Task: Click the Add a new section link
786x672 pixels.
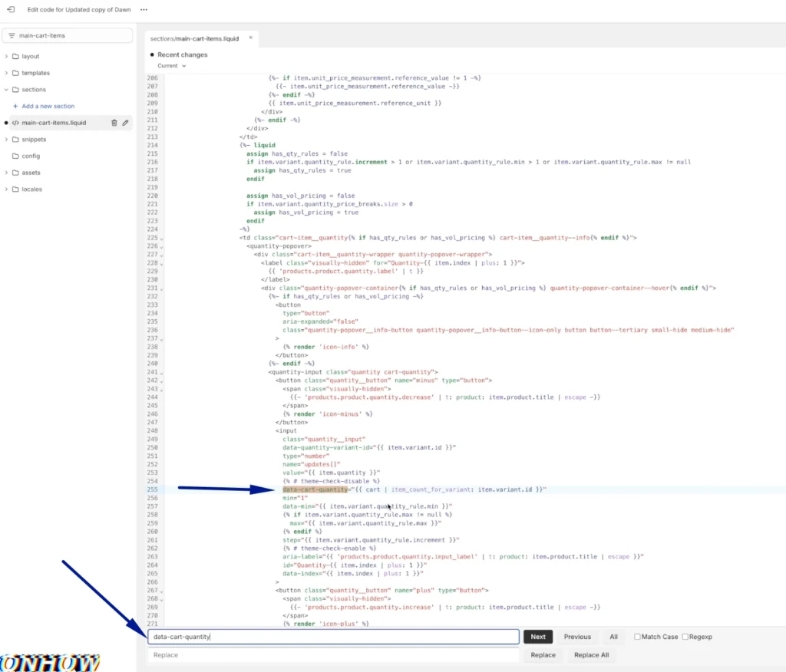Action: [x=48, y=107]
